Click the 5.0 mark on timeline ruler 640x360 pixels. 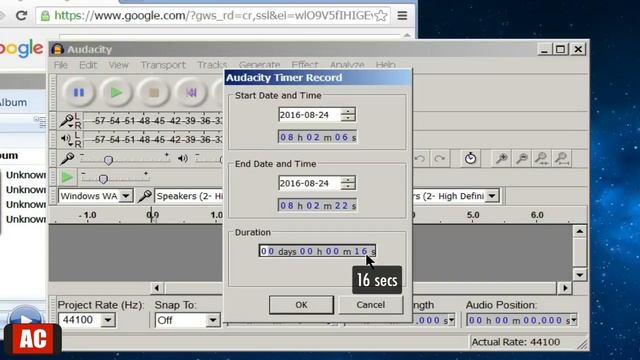pos(473,215)
